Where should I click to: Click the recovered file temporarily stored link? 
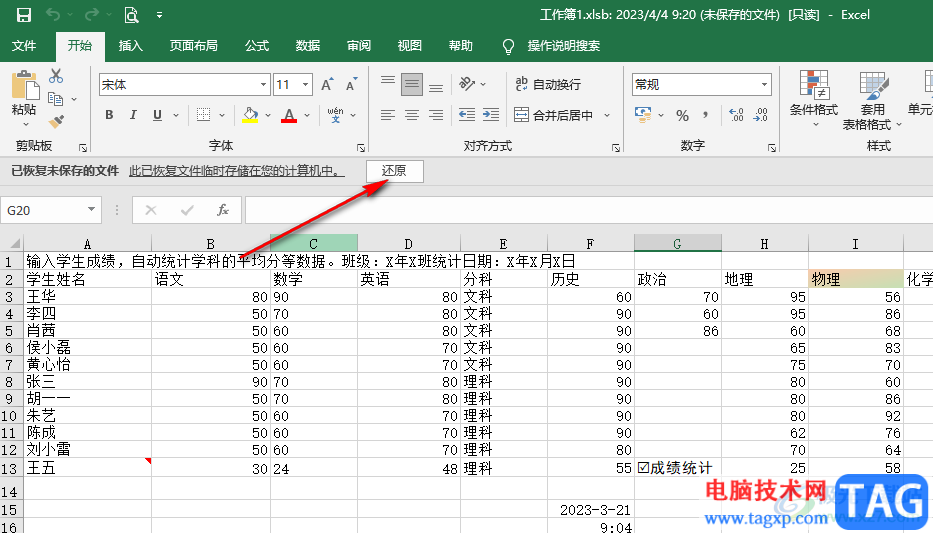point(237,171)
